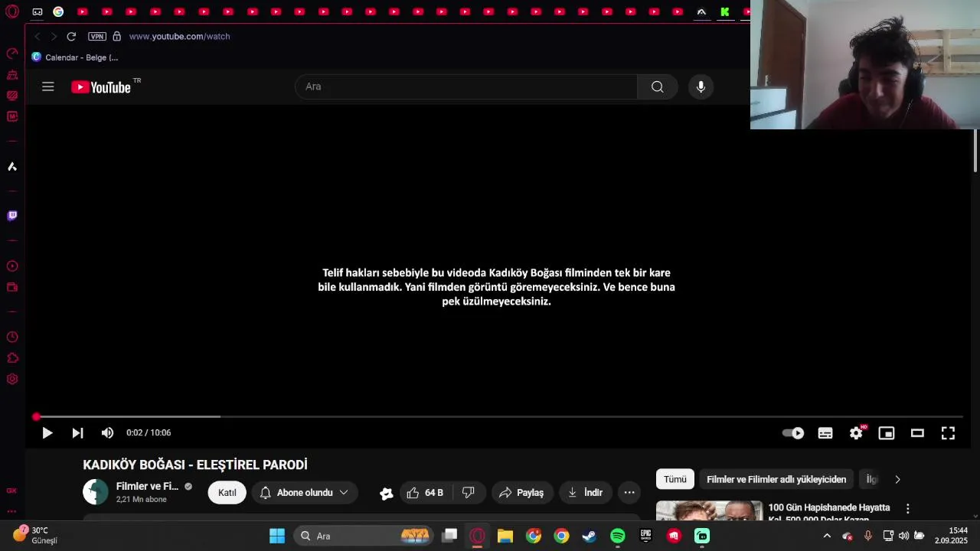Toggle the VPN badge in address bar
980x551 pixels.
[96, 37]
